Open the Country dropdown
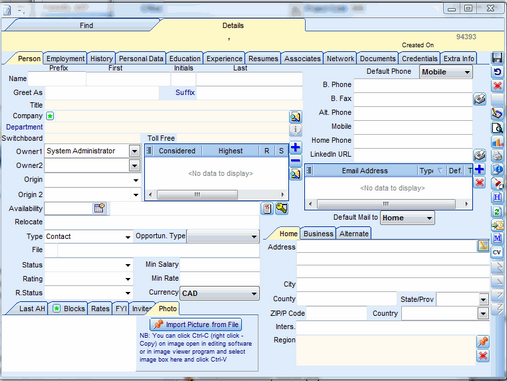This screenshot has width=507, height=381. coord(483,313)
